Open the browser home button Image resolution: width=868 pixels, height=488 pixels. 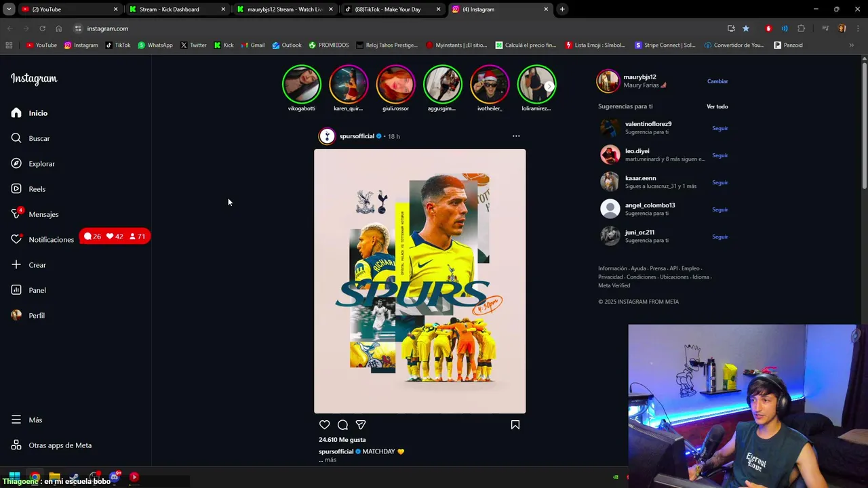[58, 28]
